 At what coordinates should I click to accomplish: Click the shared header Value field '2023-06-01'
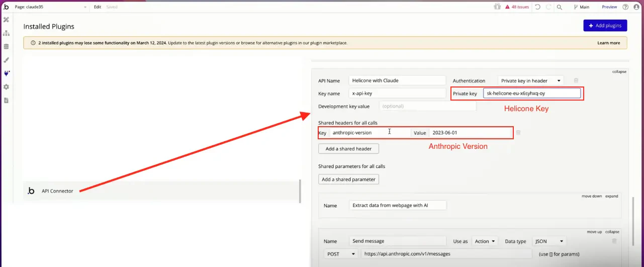pyautogui.click(x=470, y=133)
